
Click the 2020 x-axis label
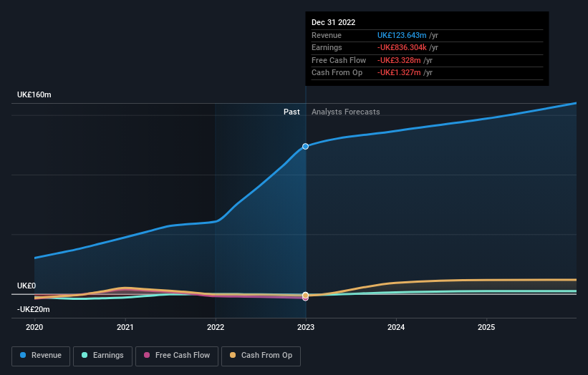pyautogui.click(x=34, y=328)
